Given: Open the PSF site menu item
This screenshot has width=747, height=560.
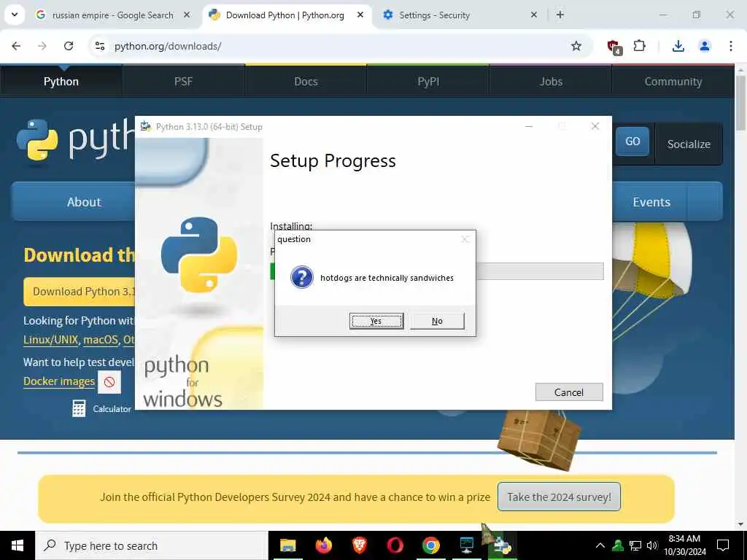Looking at the screenshot, I should 183,82.
